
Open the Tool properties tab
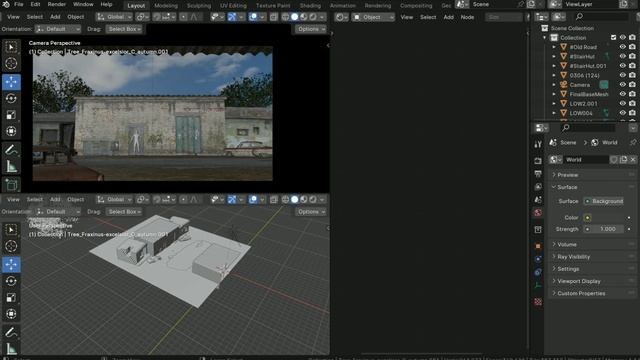(538, 144)
